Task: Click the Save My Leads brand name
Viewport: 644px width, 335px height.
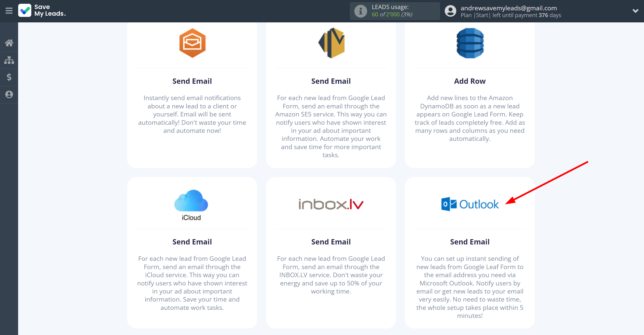Action: click(50, 10)
